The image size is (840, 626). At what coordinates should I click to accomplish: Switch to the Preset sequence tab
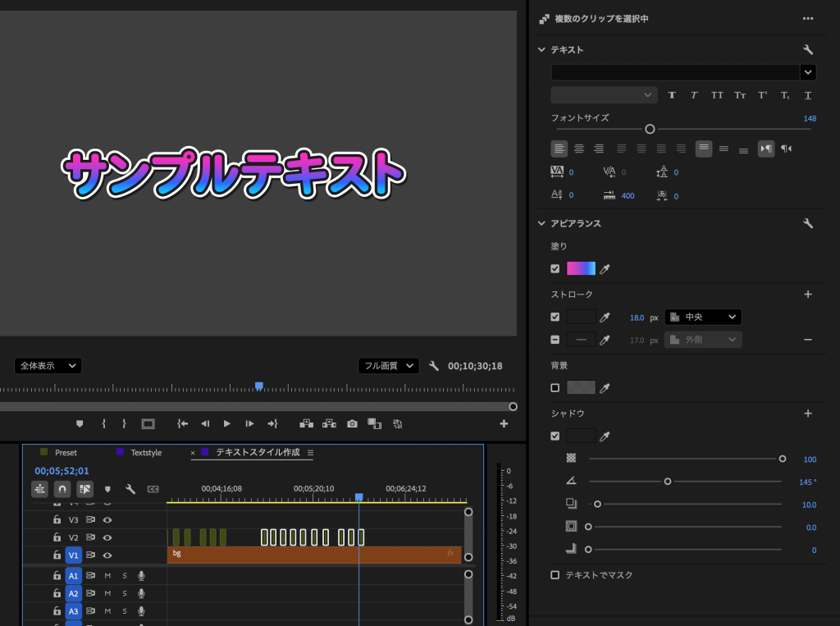[66, 453]
